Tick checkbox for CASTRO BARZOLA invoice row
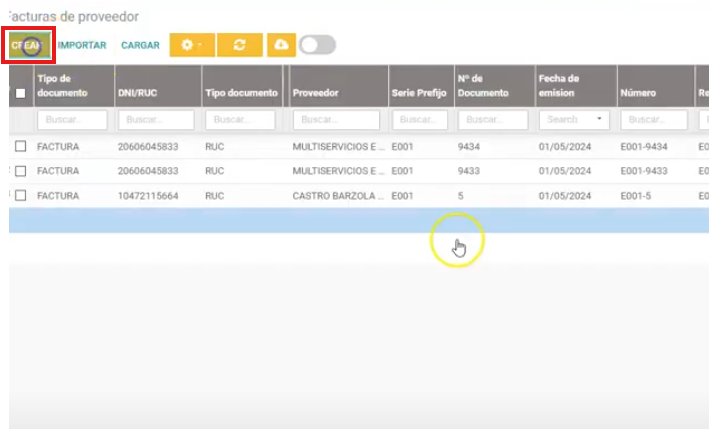The image size is (709, 429). point(20,196)
